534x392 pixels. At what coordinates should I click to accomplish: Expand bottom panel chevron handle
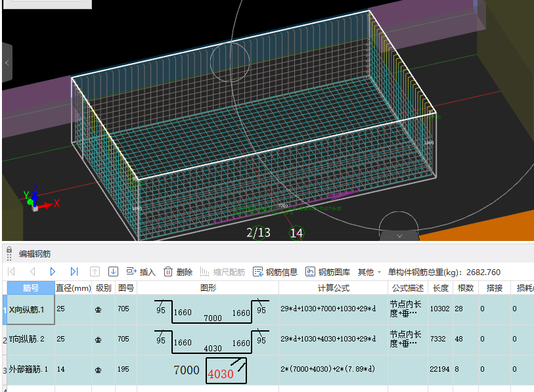(x=399, y=236)
